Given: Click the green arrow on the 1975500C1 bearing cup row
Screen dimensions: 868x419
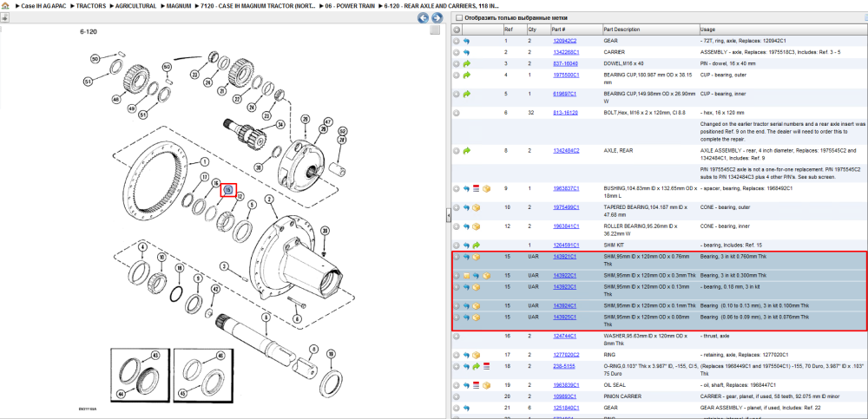Looking at the screenshot, I should (466, 75).
